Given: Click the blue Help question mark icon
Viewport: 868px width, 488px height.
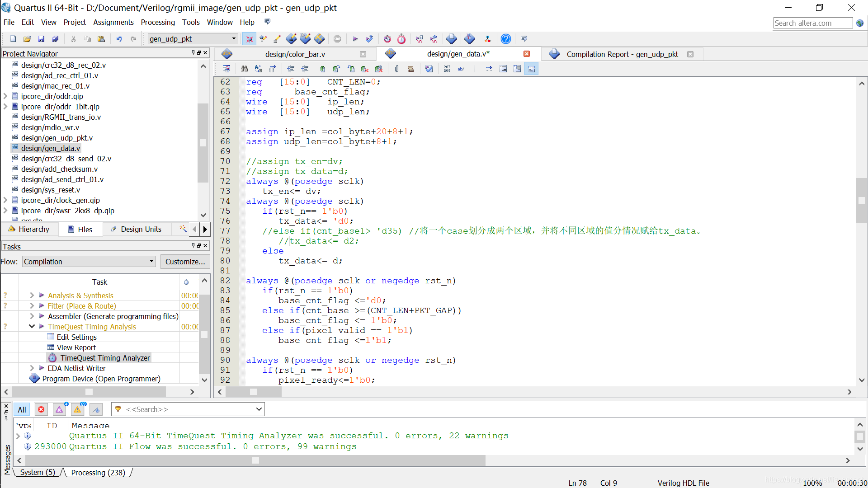Looking at the screenshot, I should (506, 39).
